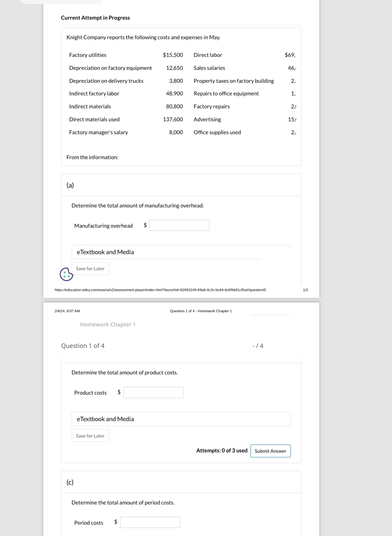This screenshot has width=392, height=536.
Task: Select the 8,000 amount
Action: (176, 132)
